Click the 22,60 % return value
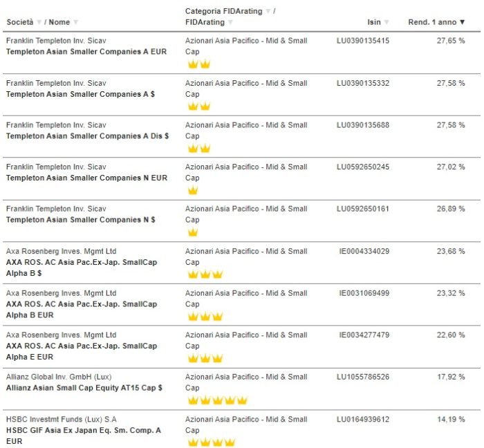The height and width of the screenshot is (448, 484). click(x=451, y=335)
